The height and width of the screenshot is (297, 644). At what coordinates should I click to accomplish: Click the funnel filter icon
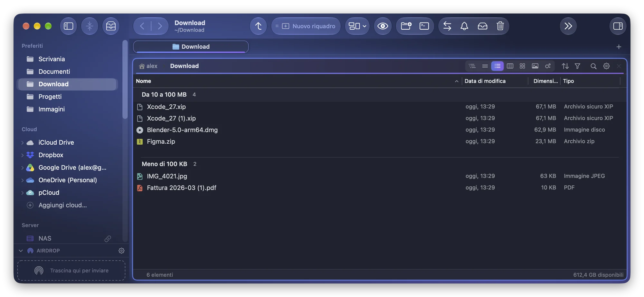pos(578,66)
